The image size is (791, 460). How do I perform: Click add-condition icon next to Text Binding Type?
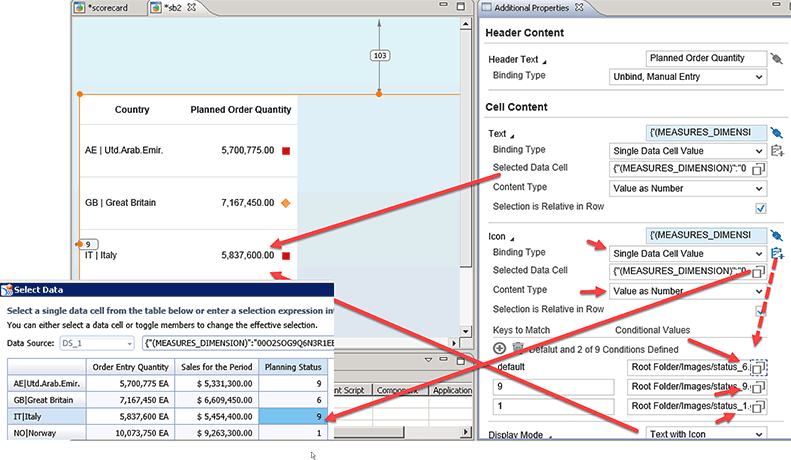(777, 150)
